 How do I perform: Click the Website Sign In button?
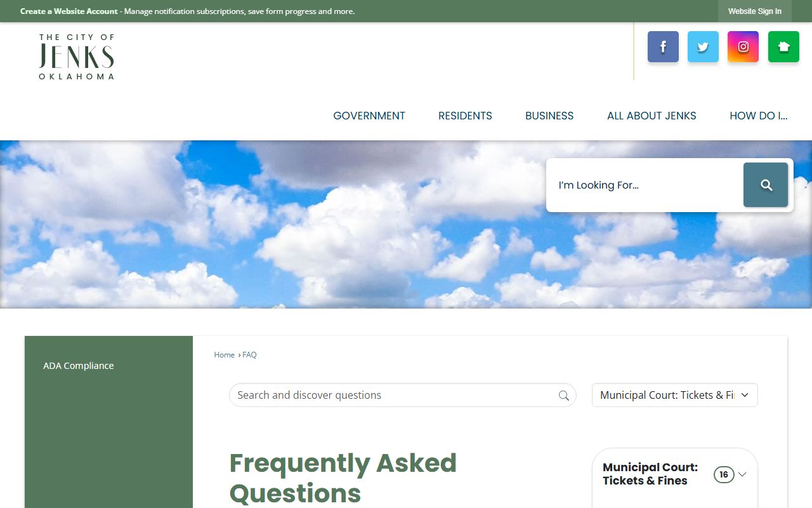[754, 11]
